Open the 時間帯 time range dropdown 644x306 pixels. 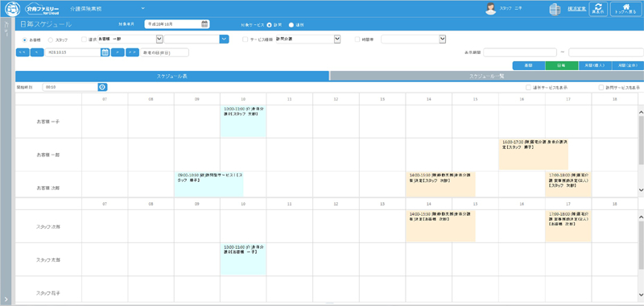(x=414, y=39)
